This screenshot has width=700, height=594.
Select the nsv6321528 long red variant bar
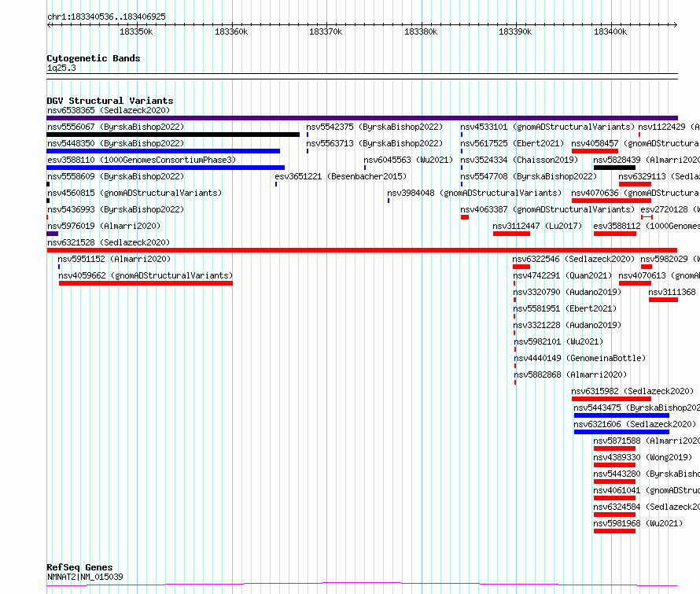(362, 250)
